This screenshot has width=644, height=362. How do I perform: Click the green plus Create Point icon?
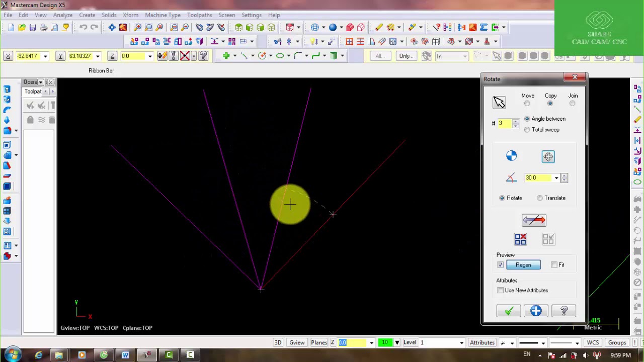tap(226, 56)
